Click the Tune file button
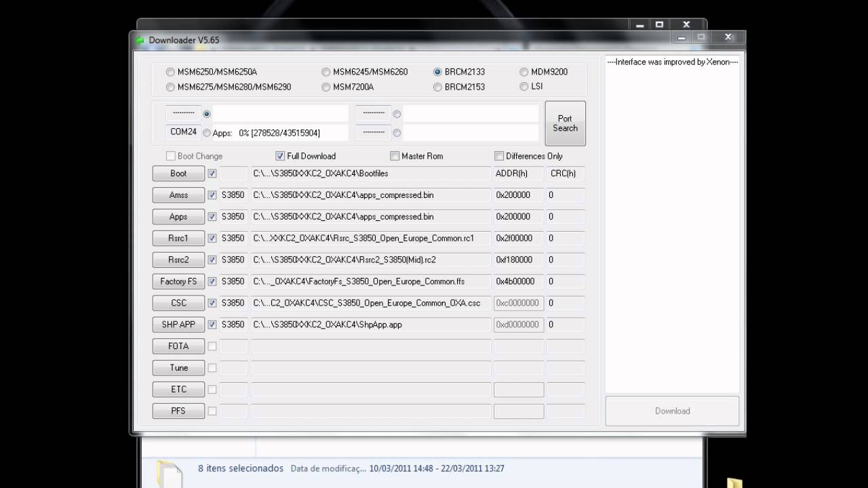This screenshot has width=868, height=488. (x=178, y=368)
